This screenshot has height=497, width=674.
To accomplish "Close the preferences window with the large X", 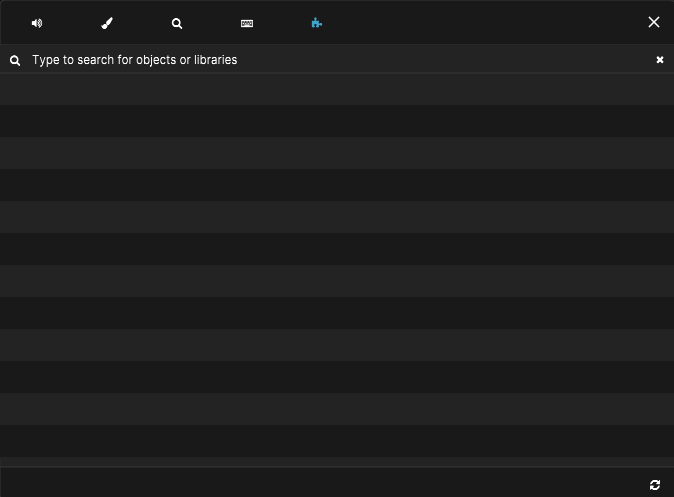I will (654, 22).
